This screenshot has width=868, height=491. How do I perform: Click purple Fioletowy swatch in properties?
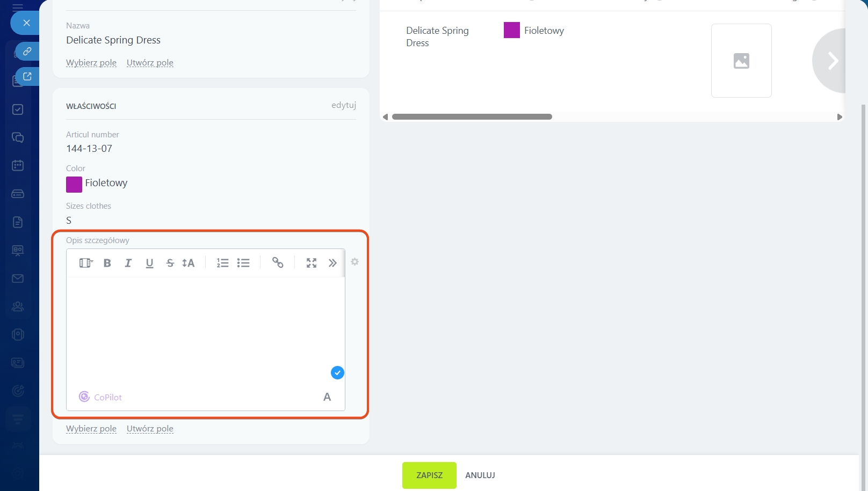[74, 184]
